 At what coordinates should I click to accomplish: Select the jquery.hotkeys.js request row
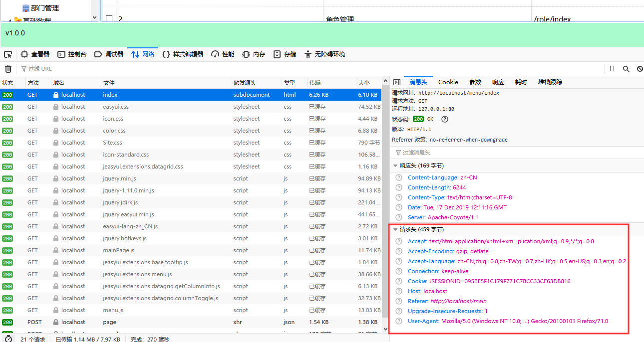point(191,238)
